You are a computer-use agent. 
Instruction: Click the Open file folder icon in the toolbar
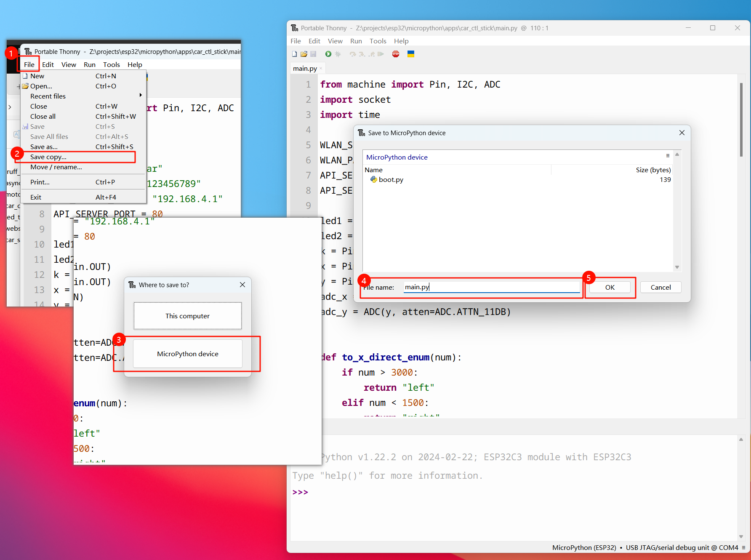pos(304,54)
